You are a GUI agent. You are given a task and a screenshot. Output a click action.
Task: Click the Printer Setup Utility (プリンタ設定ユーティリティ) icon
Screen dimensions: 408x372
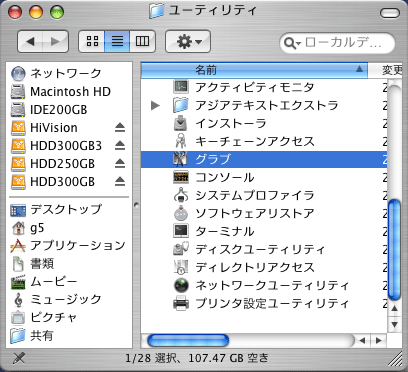[x=181, y=303]
